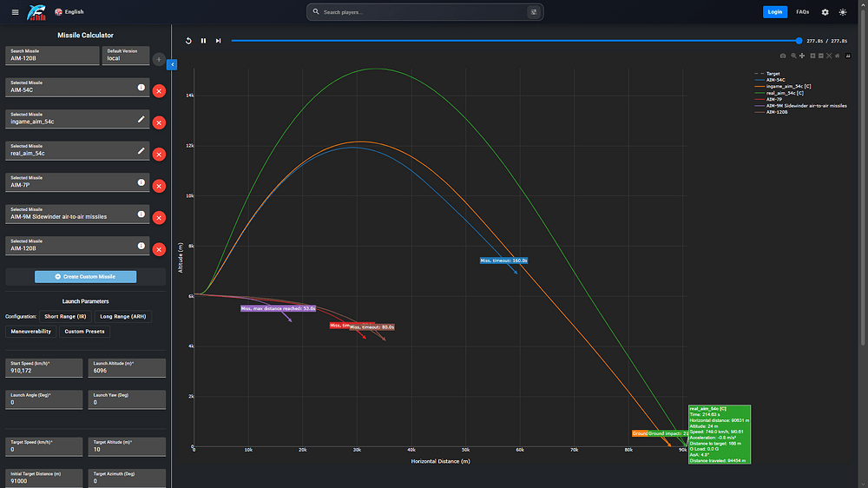Toggle light/dark theme icon
868x488 pixels.
[843, 11]
